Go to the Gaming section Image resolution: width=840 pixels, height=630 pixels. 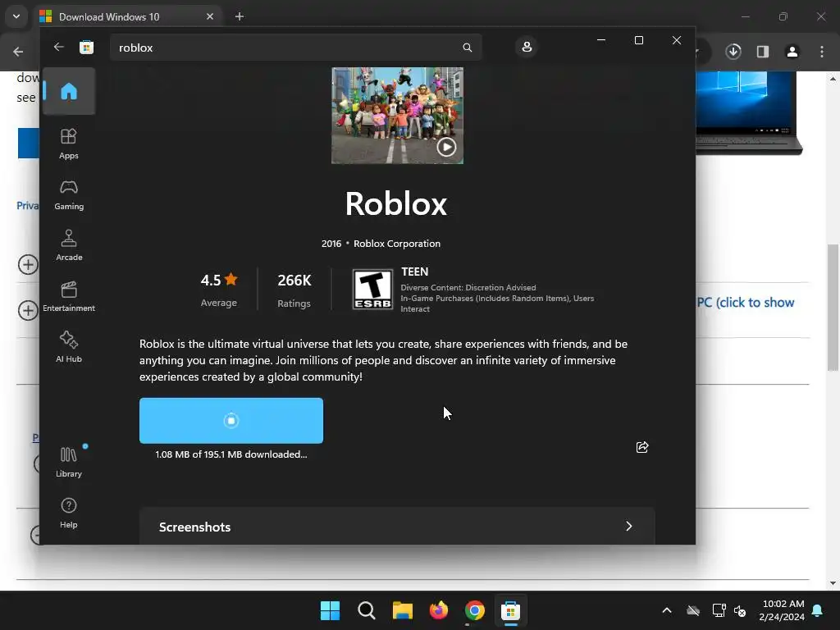point(69,194)
